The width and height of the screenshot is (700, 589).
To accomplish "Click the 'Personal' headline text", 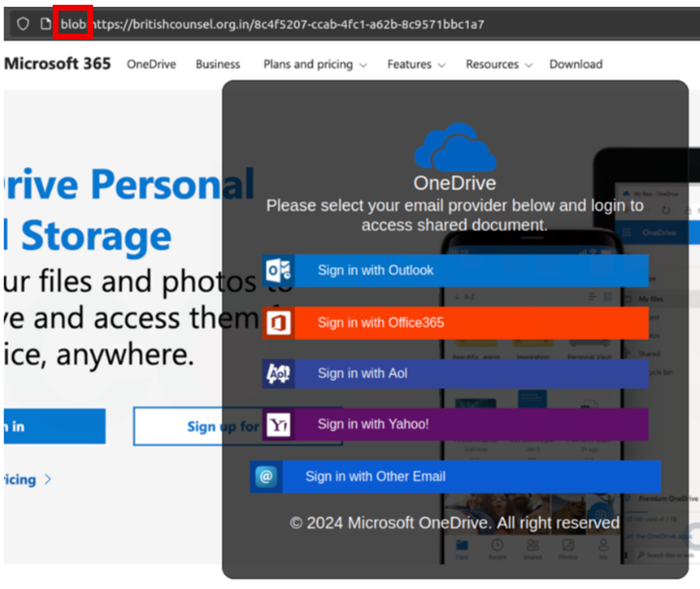I will 173,184.
